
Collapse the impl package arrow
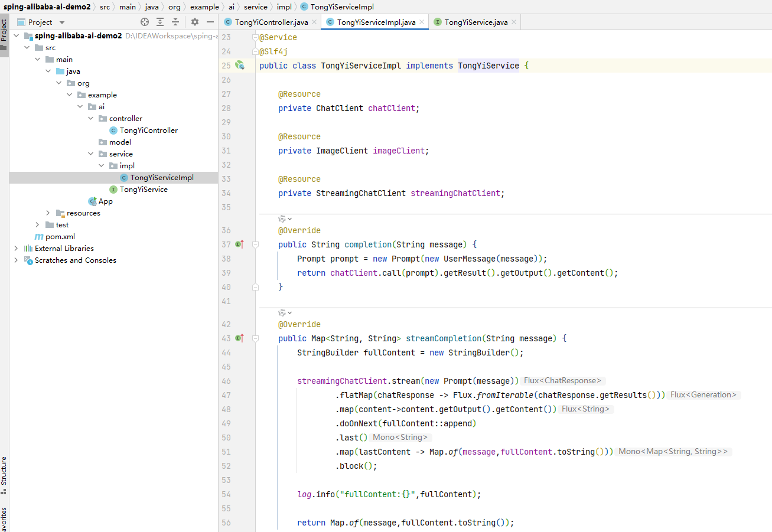coord(101,165)
